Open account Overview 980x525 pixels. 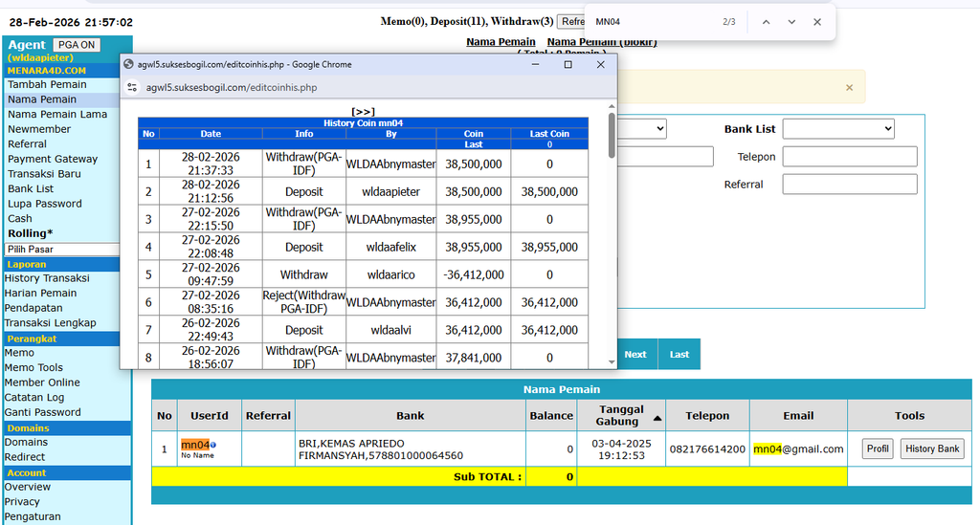[x=28, y=487]
